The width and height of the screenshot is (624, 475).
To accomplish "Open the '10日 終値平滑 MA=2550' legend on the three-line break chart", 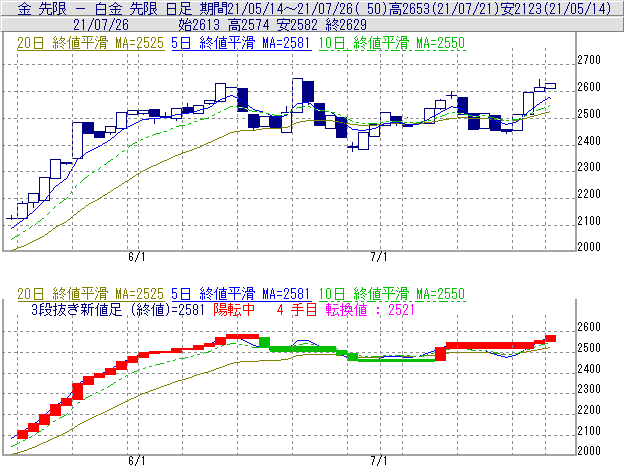I will pos(392,294).
